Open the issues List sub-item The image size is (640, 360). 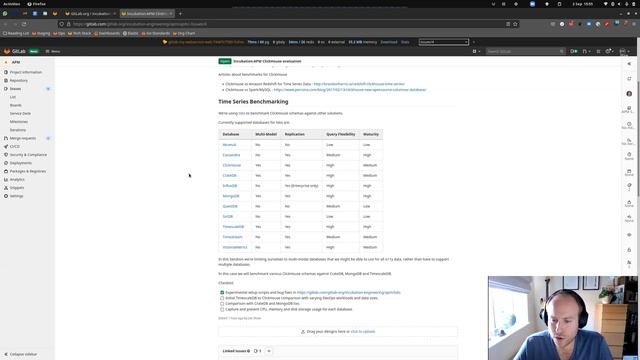(13, 97)
